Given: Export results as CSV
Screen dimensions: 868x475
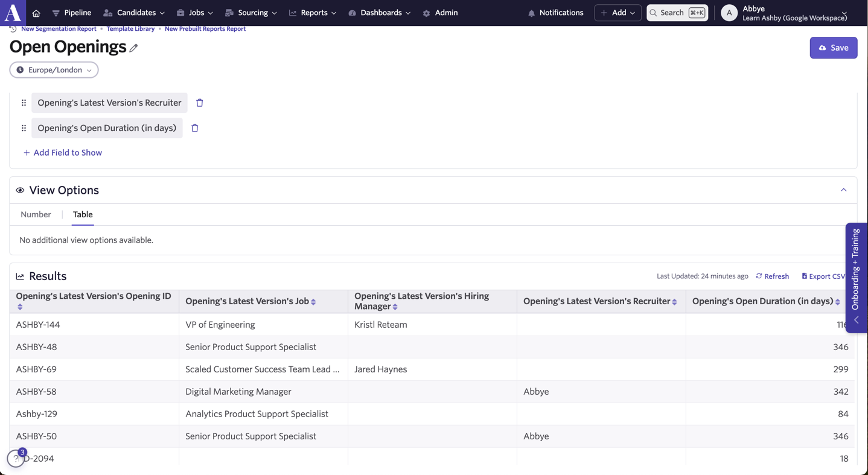Looking at the screenshot, I should point(823,276).
